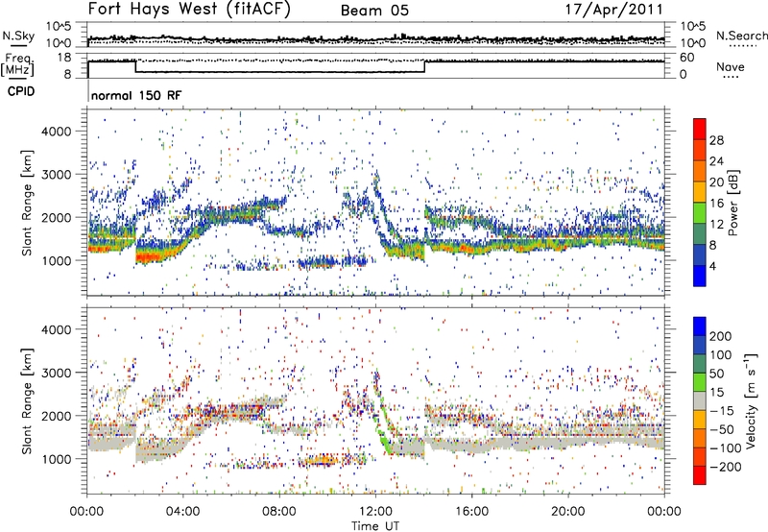
Task: Click the 'Power [dB]' colorbar label
Action: [732, 203]
